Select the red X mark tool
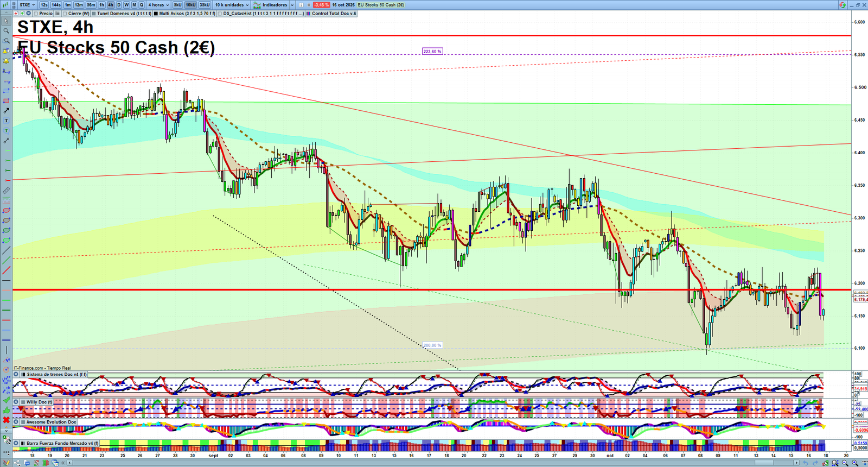Screen dimensions: 868x467 click(x=6, y=420)
